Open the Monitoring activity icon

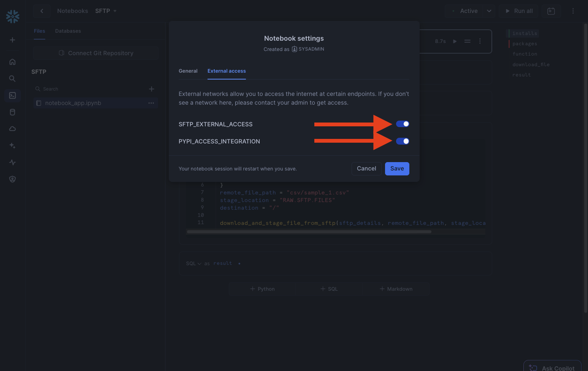coord(13,162)
